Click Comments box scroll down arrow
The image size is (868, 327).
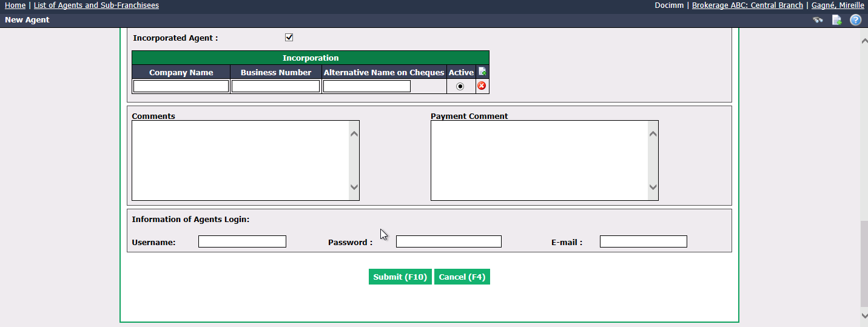[x=354, y=187]
